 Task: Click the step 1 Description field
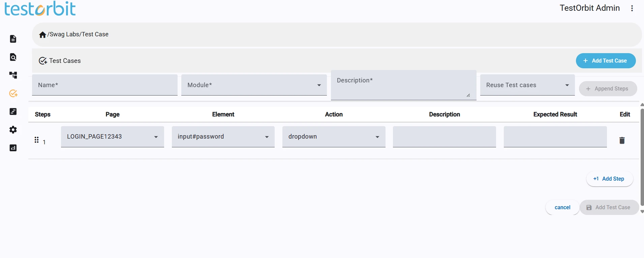tap(444, 137)
